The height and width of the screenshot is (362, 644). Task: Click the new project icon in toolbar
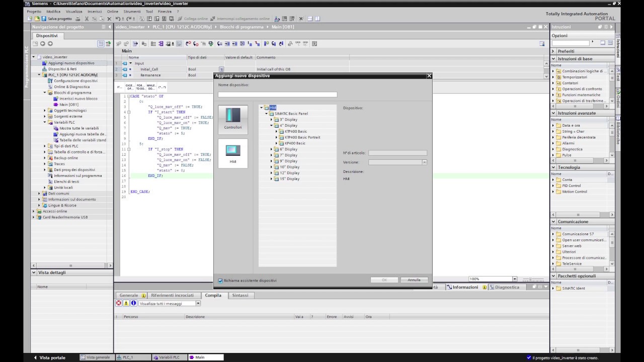click(x=30, y=19)
